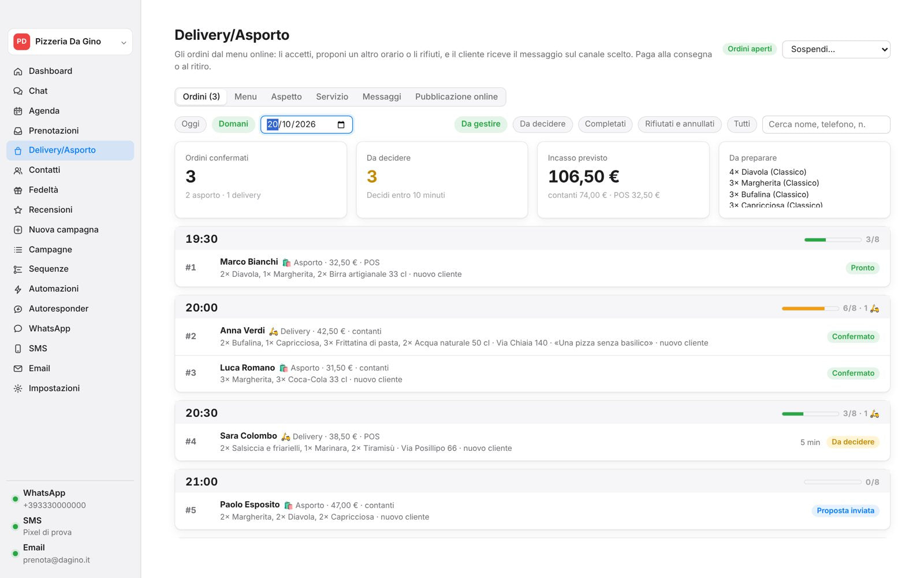Toggle the Oggi date filter
Viewport: 924px width, 578px height.
click(191, 124)
